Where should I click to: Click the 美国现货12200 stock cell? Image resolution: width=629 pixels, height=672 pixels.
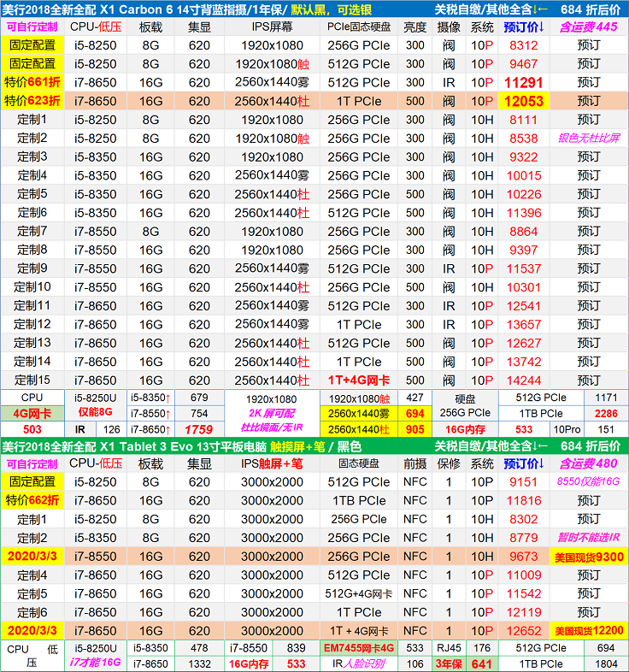(588, 631)
